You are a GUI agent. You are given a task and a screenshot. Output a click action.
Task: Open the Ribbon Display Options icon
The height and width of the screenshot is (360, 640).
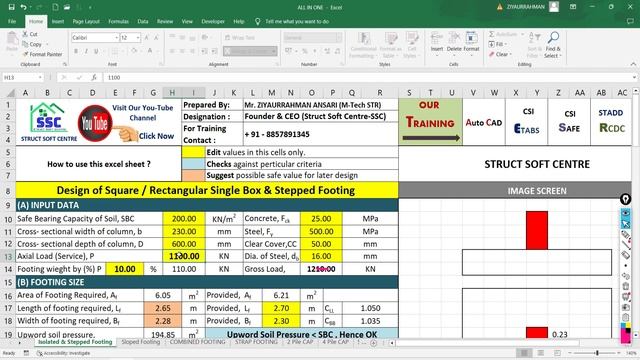click(x=573, y=7)
